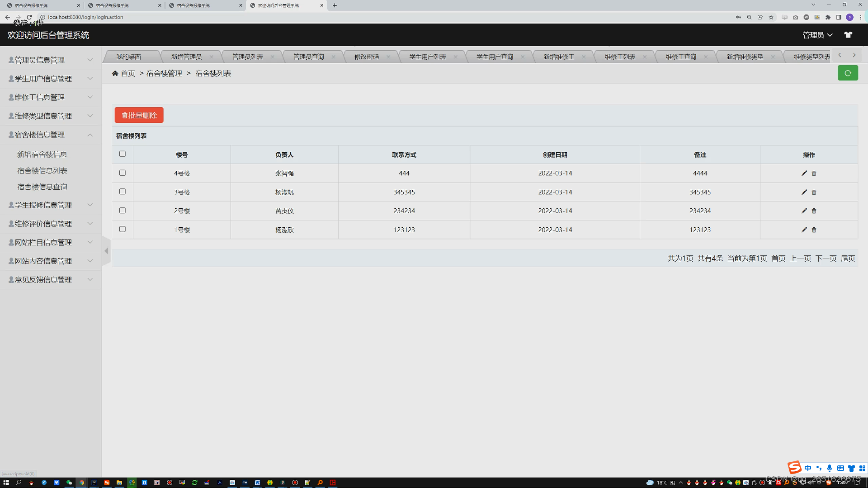868x488 pixels.
Task: Click edit pencil icon for 2号楼 row
Action: coord(804,211)
